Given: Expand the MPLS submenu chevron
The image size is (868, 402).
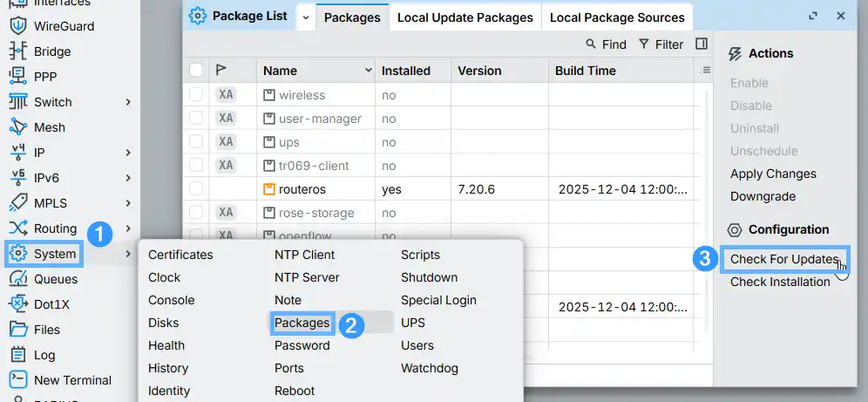Looking at the screenshot, I should pyautogui.click(x=128, y=203).
